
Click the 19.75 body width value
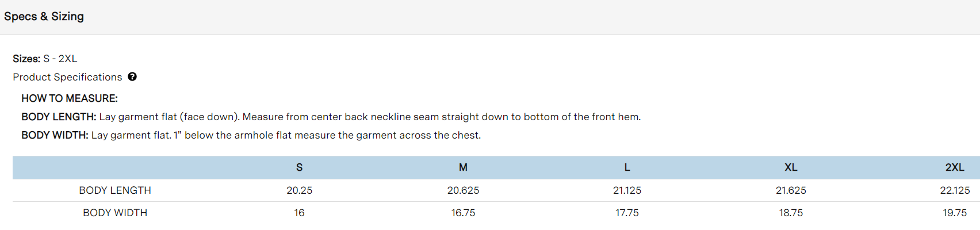point(955,213)
